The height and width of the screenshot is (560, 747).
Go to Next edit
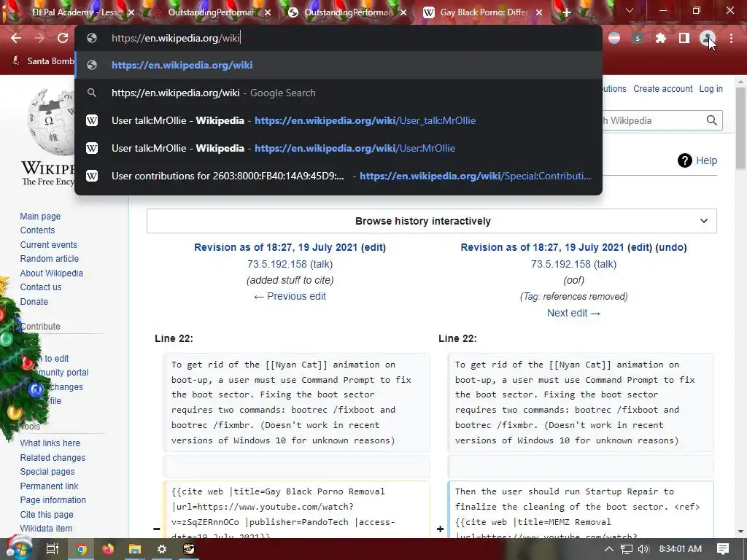tap(573, 313)
